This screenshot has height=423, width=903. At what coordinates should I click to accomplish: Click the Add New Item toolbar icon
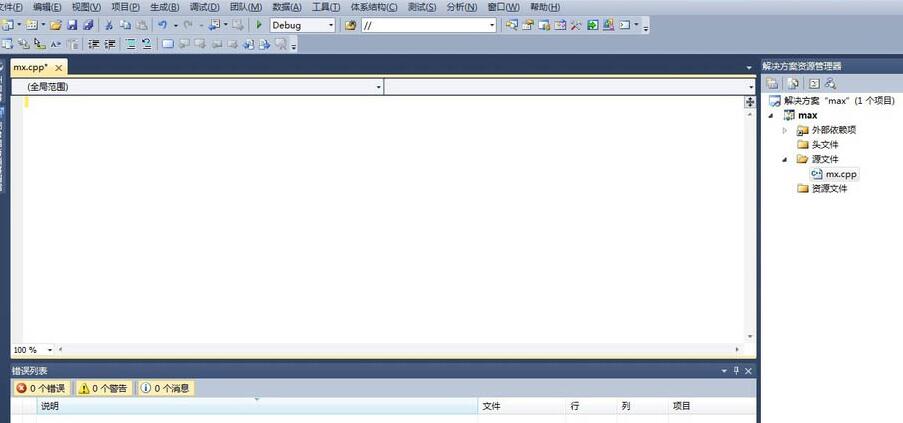click(x=32, y=25)
